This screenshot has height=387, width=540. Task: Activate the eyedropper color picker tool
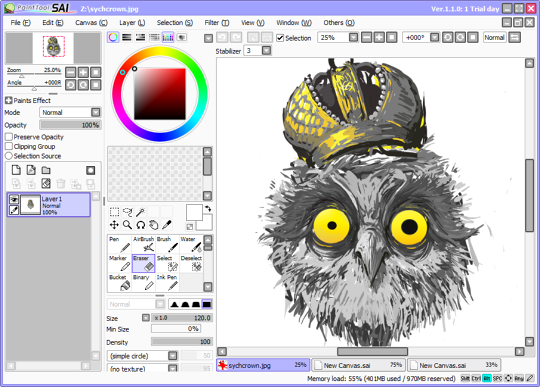167,225
